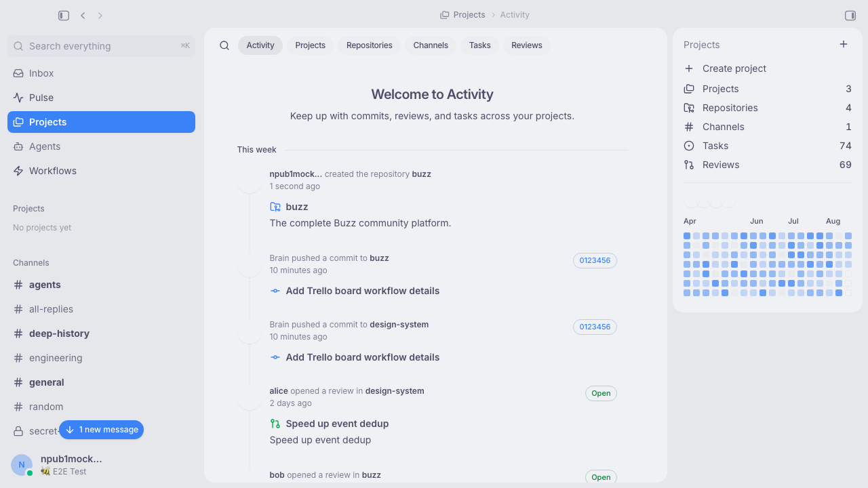The width and height of the screenshot is (868, 488).
Task: Switch to the Projects tab
Action: click(x=311, y=45)
